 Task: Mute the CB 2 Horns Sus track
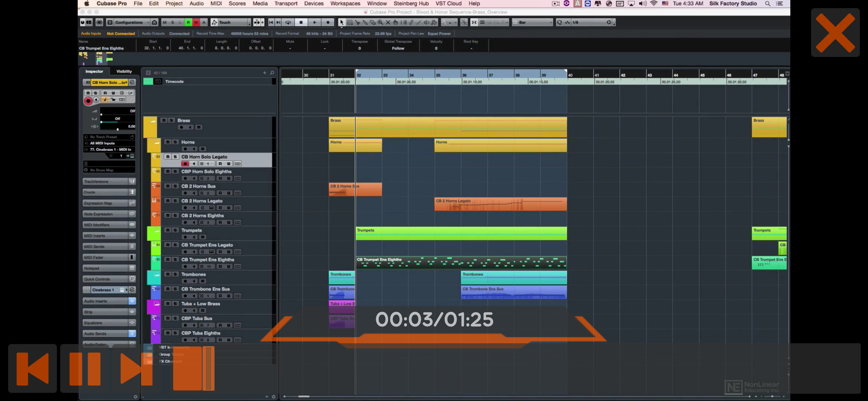(167, 186)
